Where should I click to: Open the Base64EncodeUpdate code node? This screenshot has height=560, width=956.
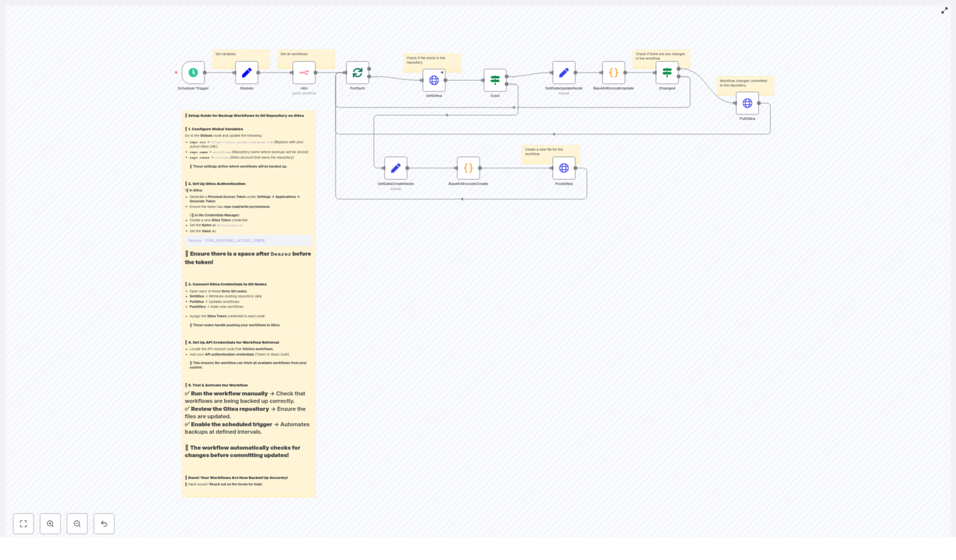(613, 72)
